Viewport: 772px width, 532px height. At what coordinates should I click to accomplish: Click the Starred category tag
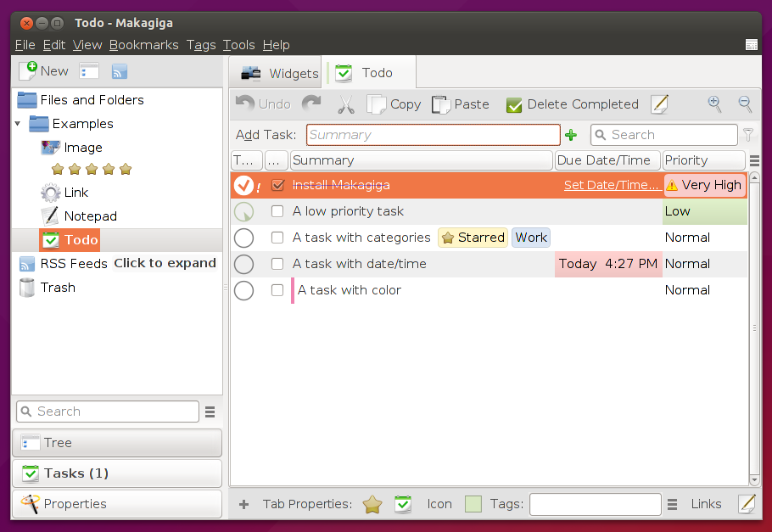(473, 238)
